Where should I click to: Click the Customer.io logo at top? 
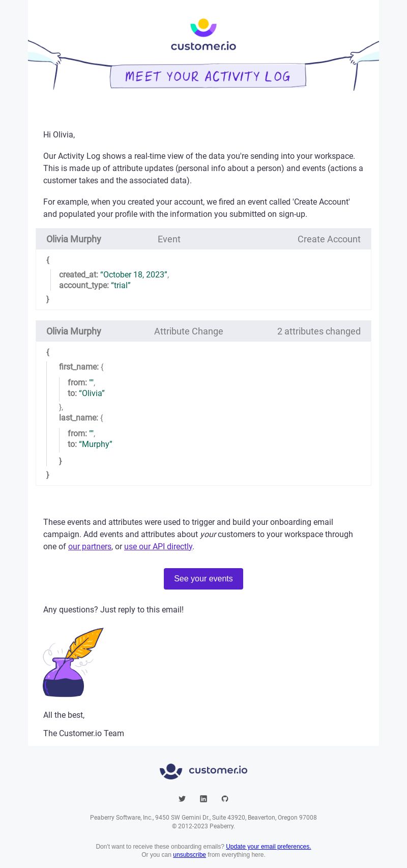tap(203, 35)
